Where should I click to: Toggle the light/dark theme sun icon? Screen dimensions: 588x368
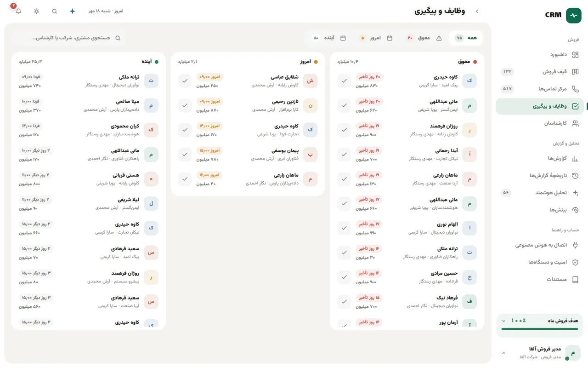[37, 11]
